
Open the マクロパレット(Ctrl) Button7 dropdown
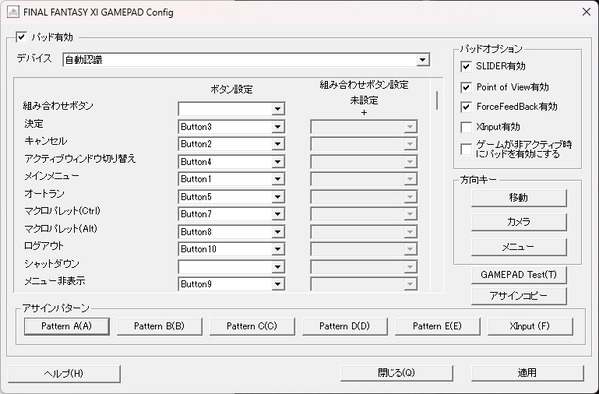tap(231, 214)
